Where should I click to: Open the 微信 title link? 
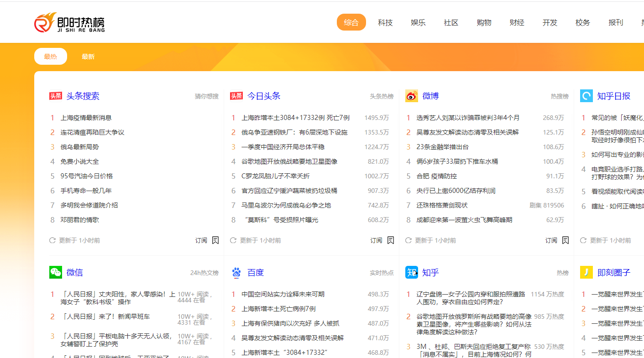(74, 272)
